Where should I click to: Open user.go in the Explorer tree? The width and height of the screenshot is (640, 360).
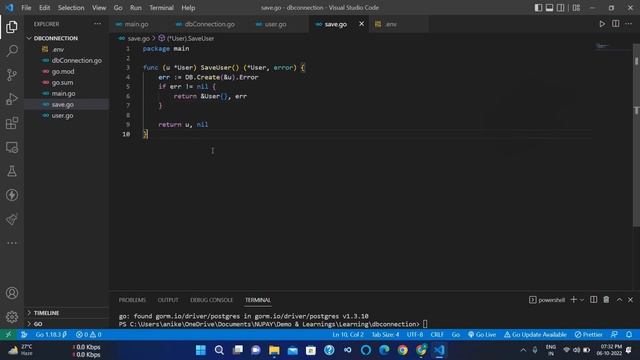62,116
